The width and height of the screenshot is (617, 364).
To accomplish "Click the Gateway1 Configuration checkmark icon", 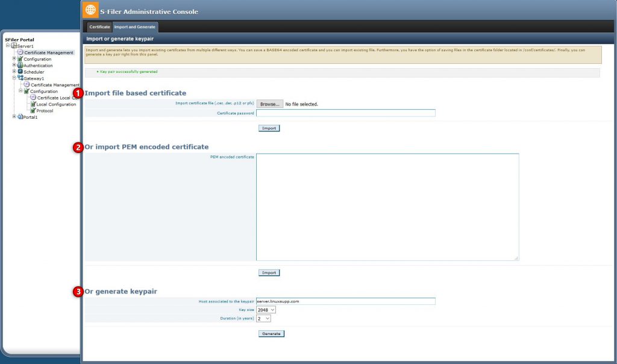I will pyautogui.click(x=27, y=91).
